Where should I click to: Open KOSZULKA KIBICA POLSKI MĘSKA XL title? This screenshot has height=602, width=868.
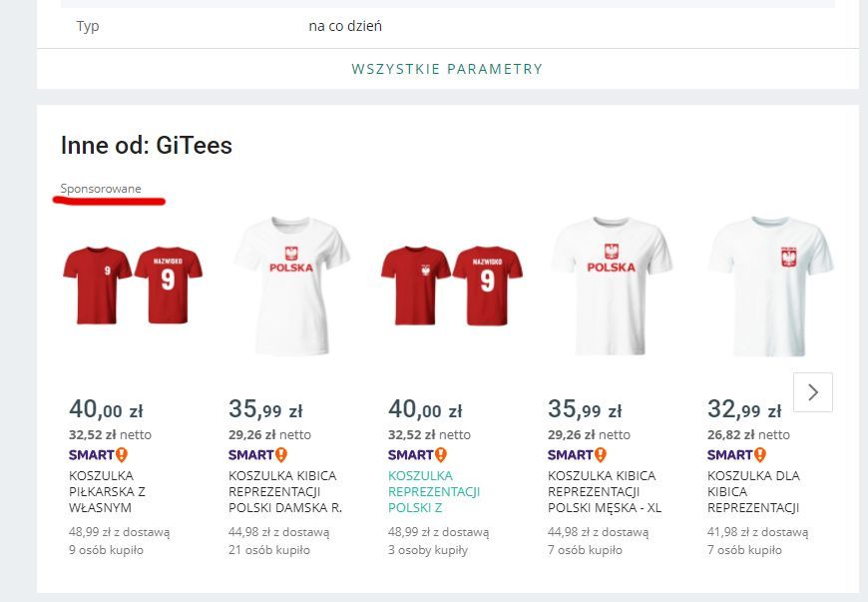(x=605, y=491)
